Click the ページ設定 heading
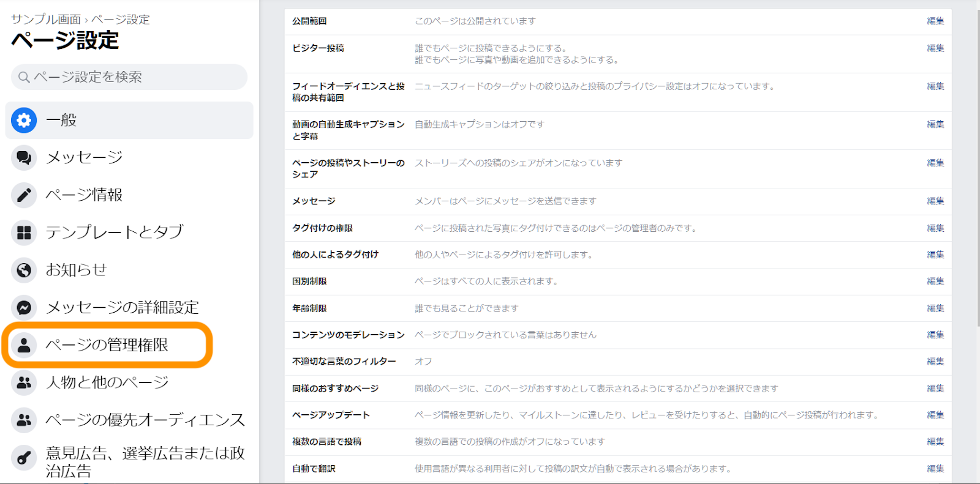The image size is (980, 484). 65,40
